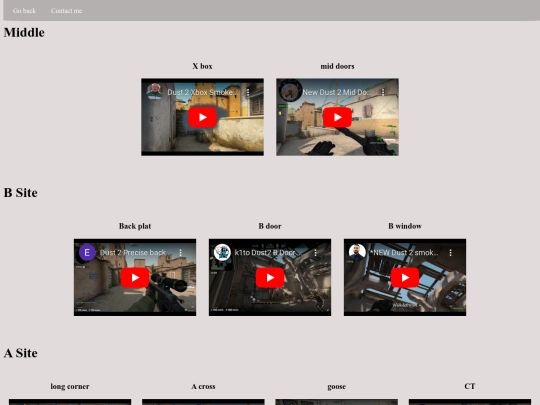
Task: Click the B Site section heading
Action: pos(20,193)
